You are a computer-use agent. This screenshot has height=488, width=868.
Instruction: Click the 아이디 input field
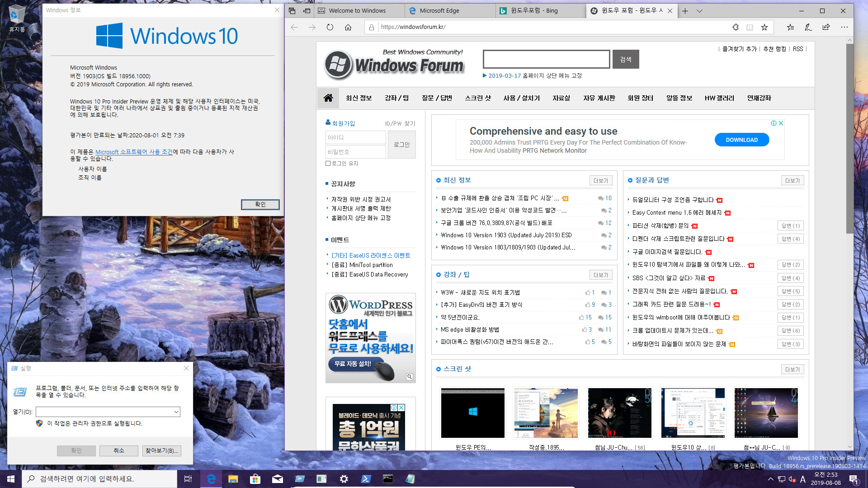click(356, 137)
